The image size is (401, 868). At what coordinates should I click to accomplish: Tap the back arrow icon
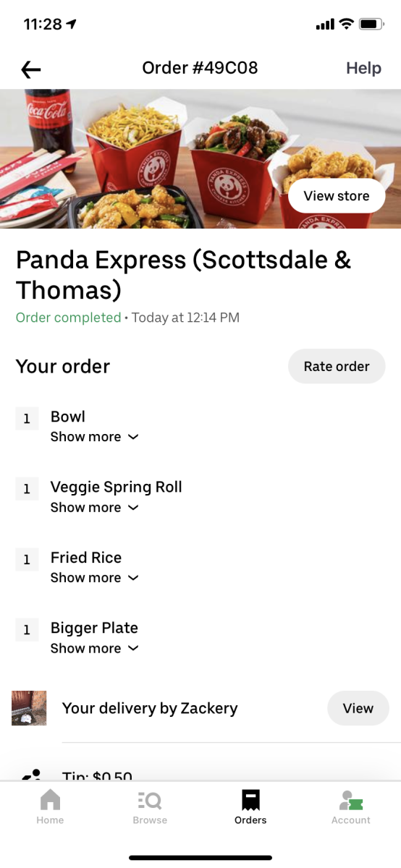pos(31,69)
